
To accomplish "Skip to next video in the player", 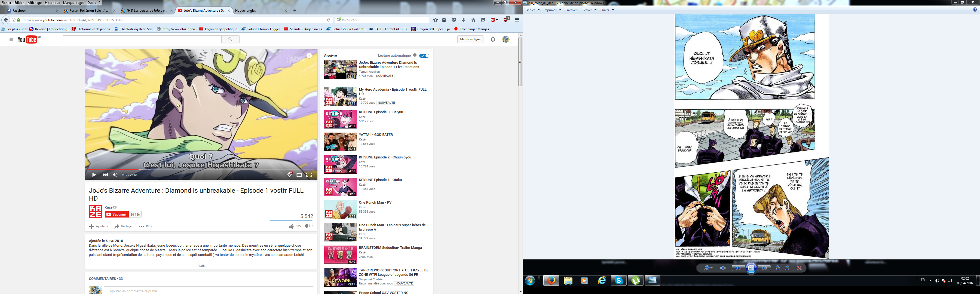I will click(x=105, y=175).
